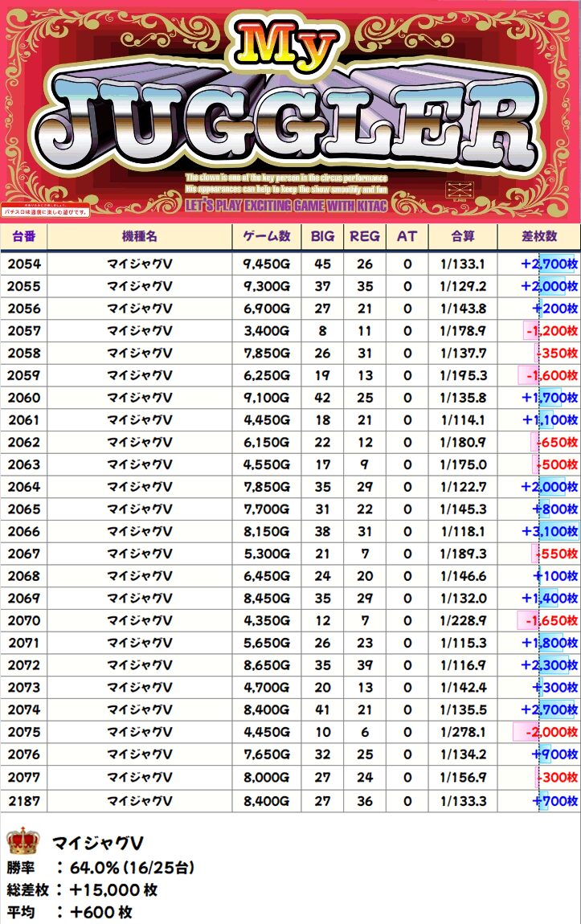Viewport: 581px width, 924px height.
Task: Click the +1,400枚 difference bar
Action: [x=550, y=599]
